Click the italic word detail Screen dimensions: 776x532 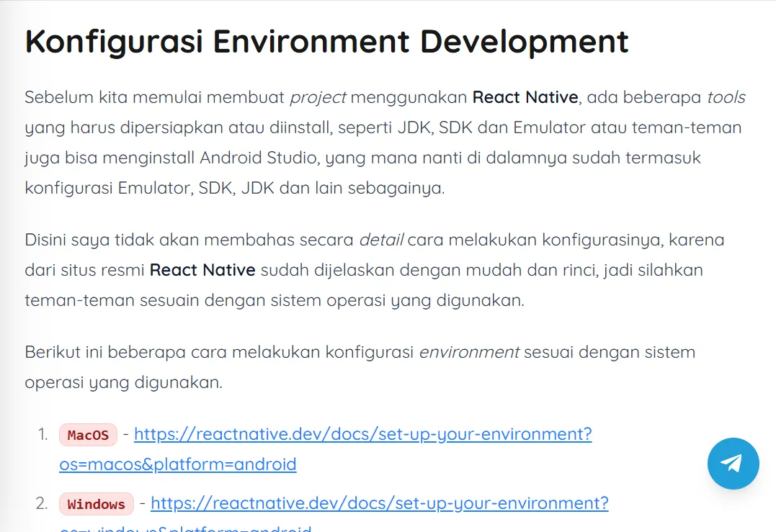point(382,240)
